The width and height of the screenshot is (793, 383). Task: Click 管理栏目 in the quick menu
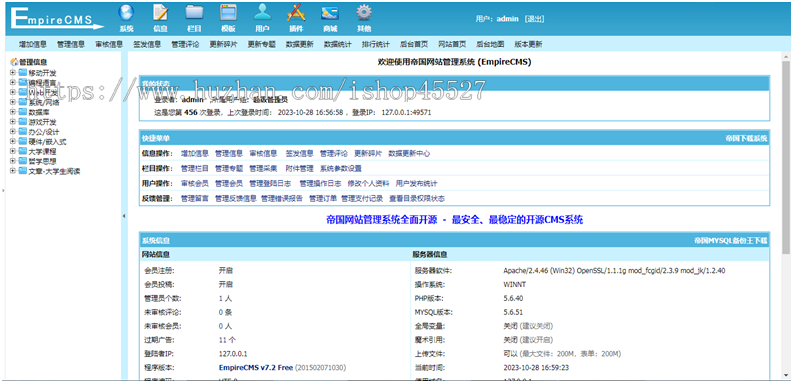coord(195,168)
